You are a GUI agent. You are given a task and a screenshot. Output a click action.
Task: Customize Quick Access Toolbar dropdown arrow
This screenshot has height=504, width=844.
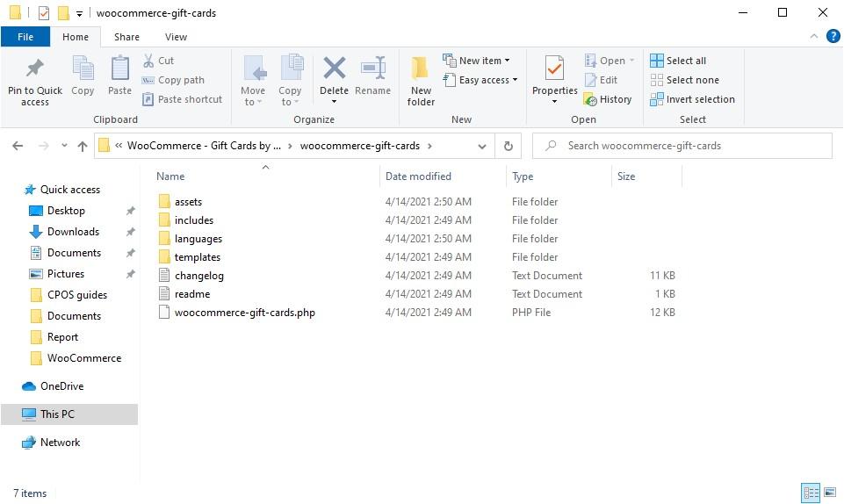coord(79,14)
